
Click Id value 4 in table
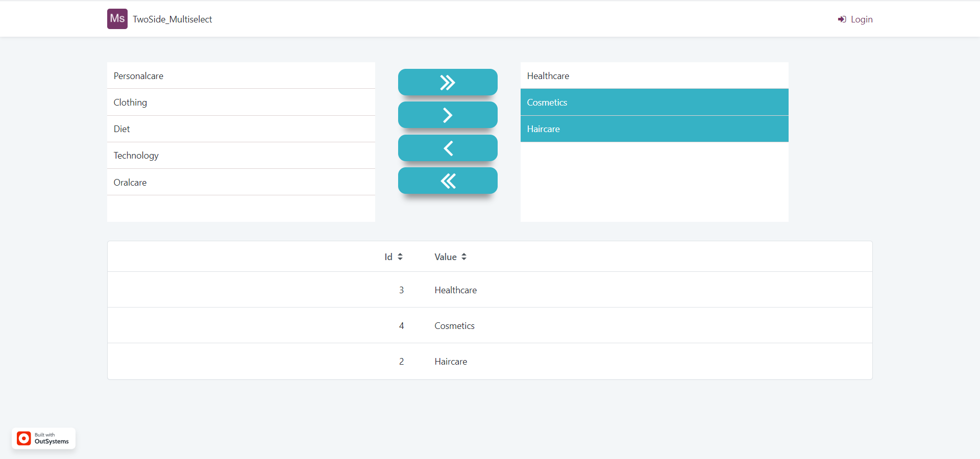click(x=401, y=325)
